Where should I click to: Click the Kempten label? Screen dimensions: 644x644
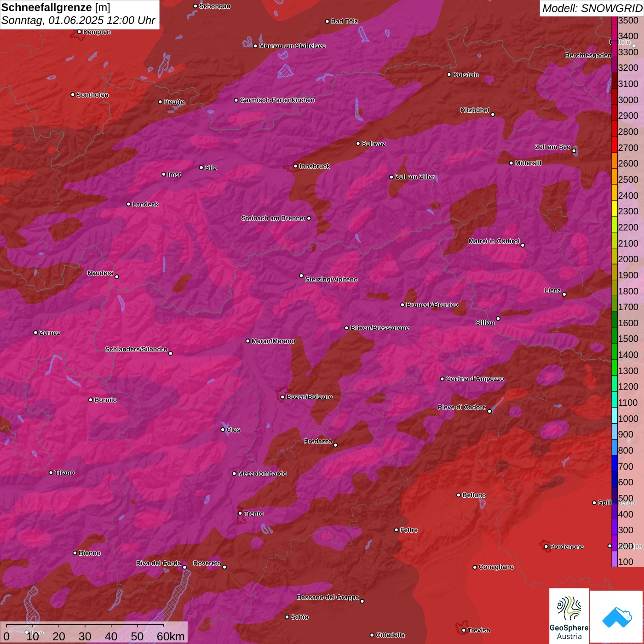[97, 32]
